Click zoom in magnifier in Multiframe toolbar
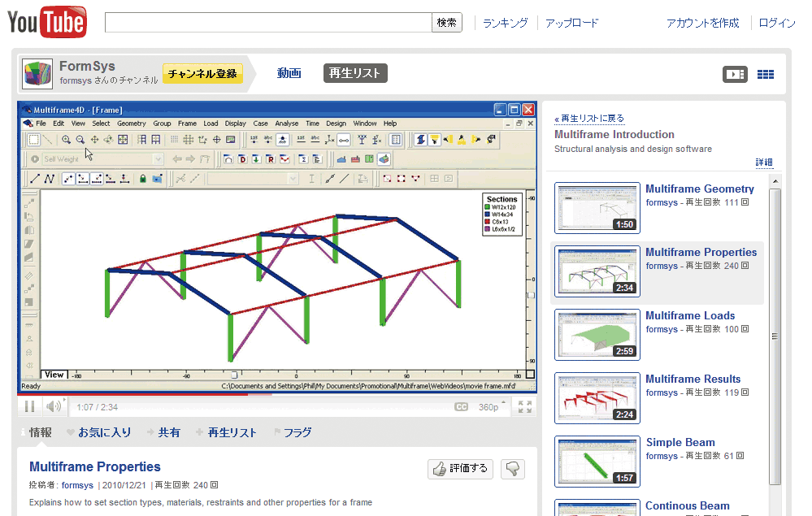The width and height of the screenshot is (812, 516). [x=66, y=139]
